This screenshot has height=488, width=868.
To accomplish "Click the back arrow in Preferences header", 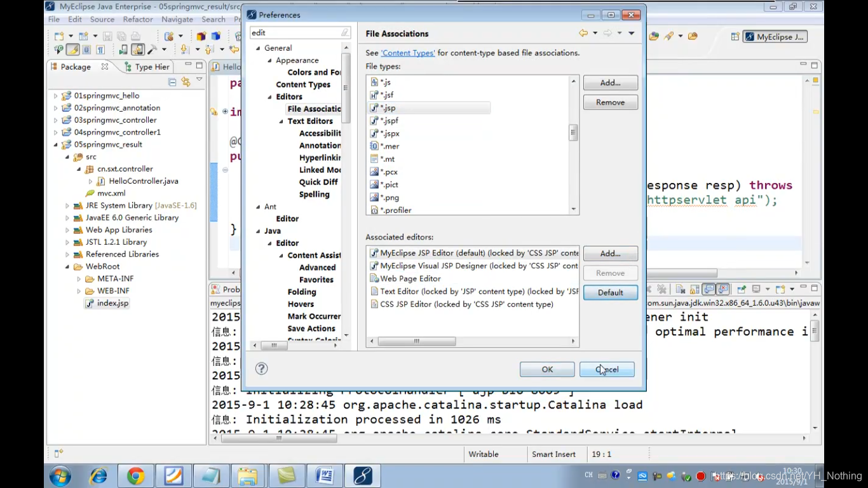I will (583, 33).
